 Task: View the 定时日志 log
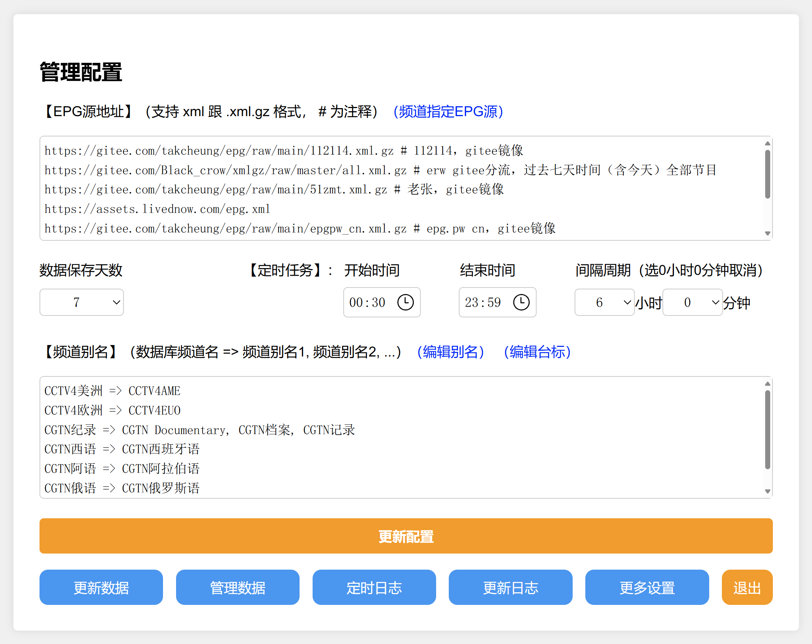point(374,587)
